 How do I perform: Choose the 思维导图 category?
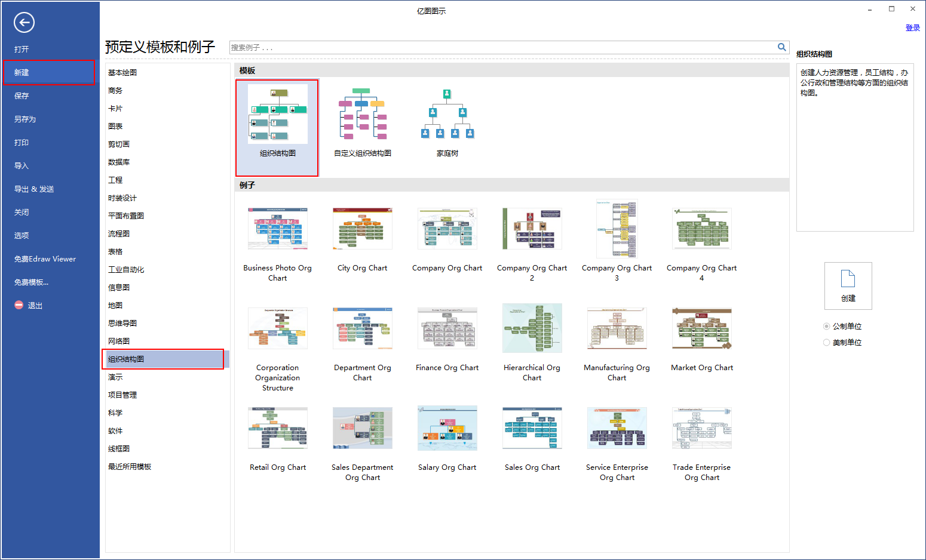[122, 323]
